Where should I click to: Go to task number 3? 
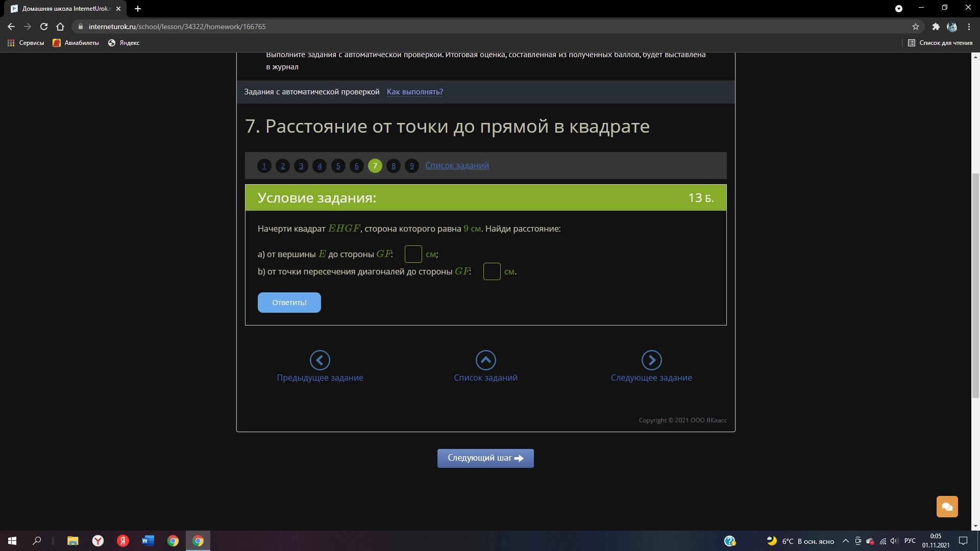click(301, 166)
